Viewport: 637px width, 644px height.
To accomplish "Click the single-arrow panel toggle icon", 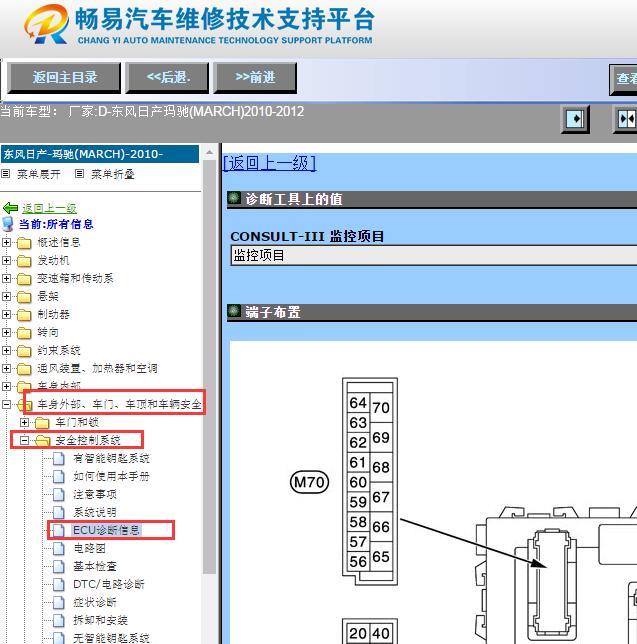I will tap(575, 119).
